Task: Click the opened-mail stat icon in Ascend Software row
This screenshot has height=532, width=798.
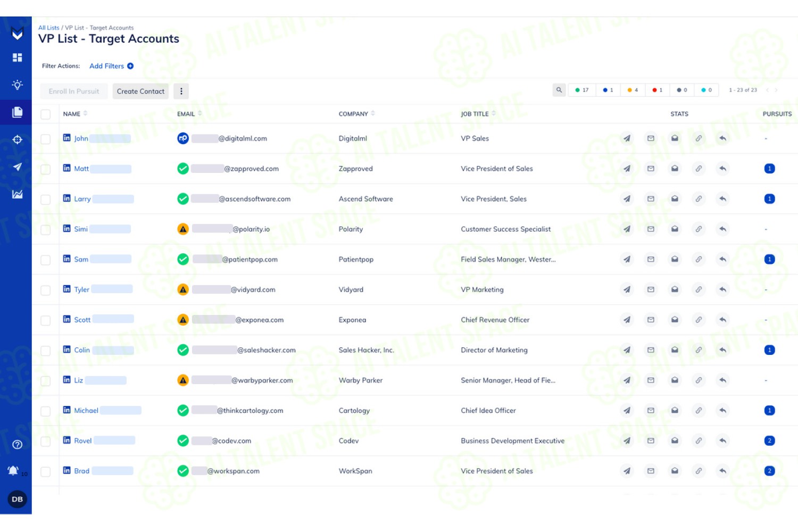Action: coord(675,199)
